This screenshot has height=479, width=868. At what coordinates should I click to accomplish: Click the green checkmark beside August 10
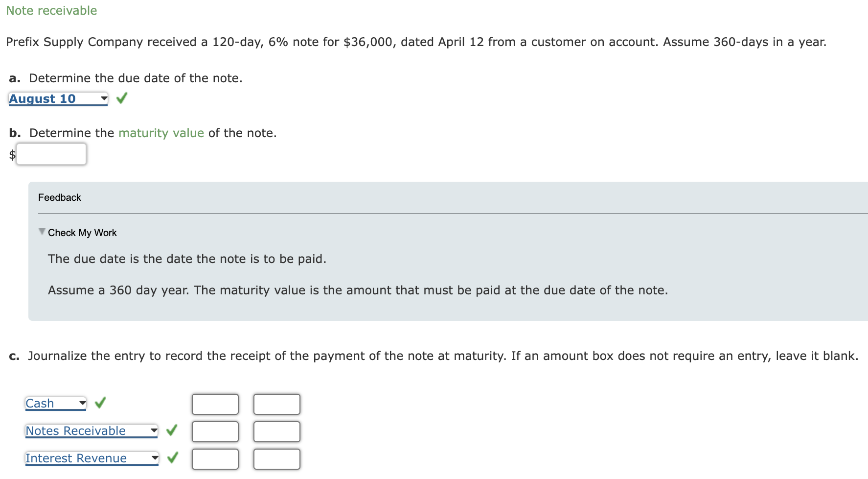click(121, 98)
